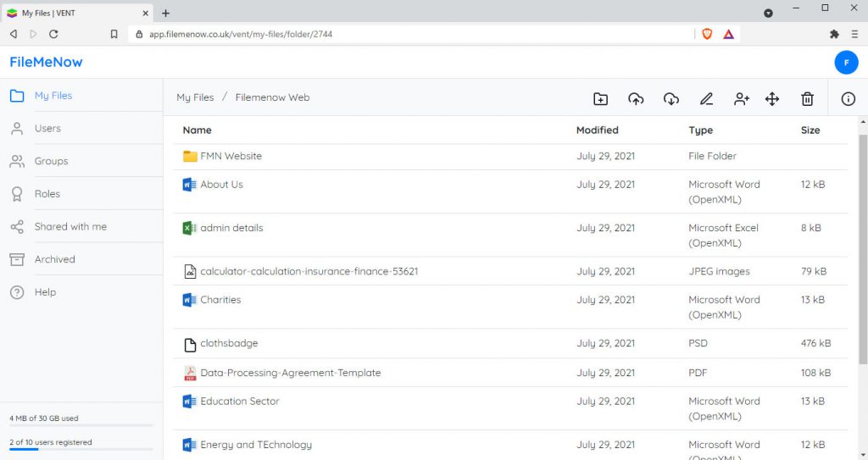Screen dimensions: 868x460
Task: Go to My Files breadcrumb
Action: pos(195,97)
